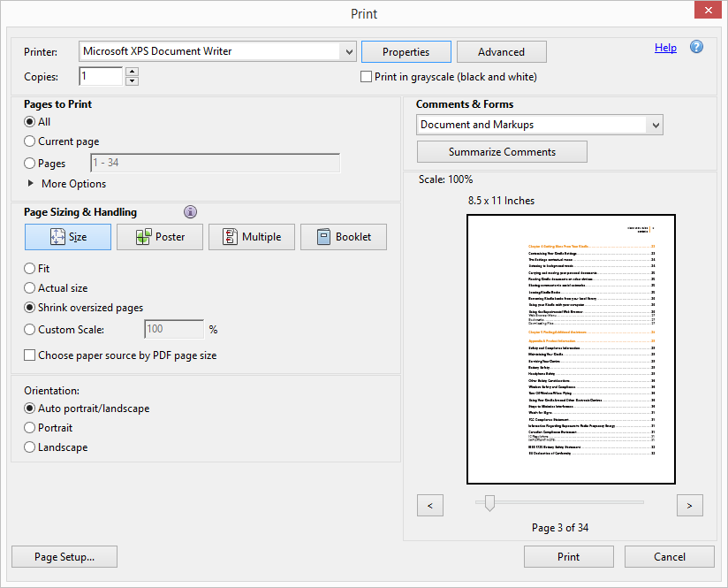
Task: Open the Help link
Action: [665, 48]
